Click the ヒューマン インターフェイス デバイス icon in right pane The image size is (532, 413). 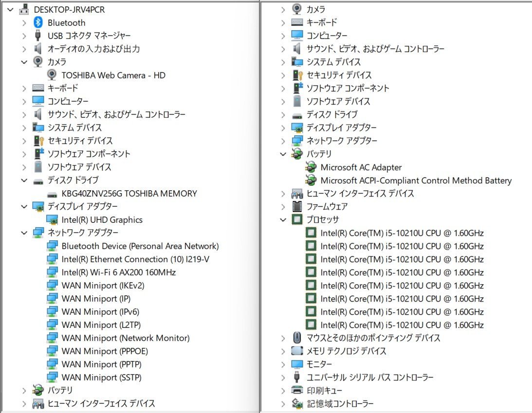tap(297, 194)
